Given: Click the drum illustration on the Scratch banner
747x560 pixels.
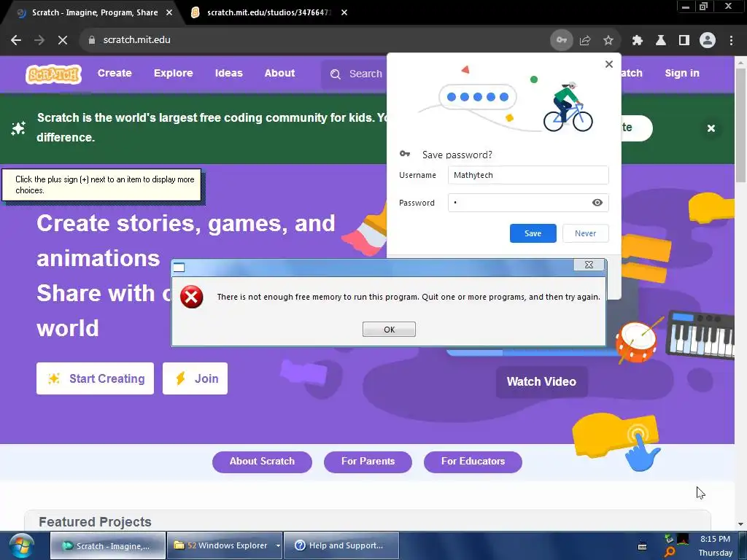Looking at the screenshot, I should 636,342.
